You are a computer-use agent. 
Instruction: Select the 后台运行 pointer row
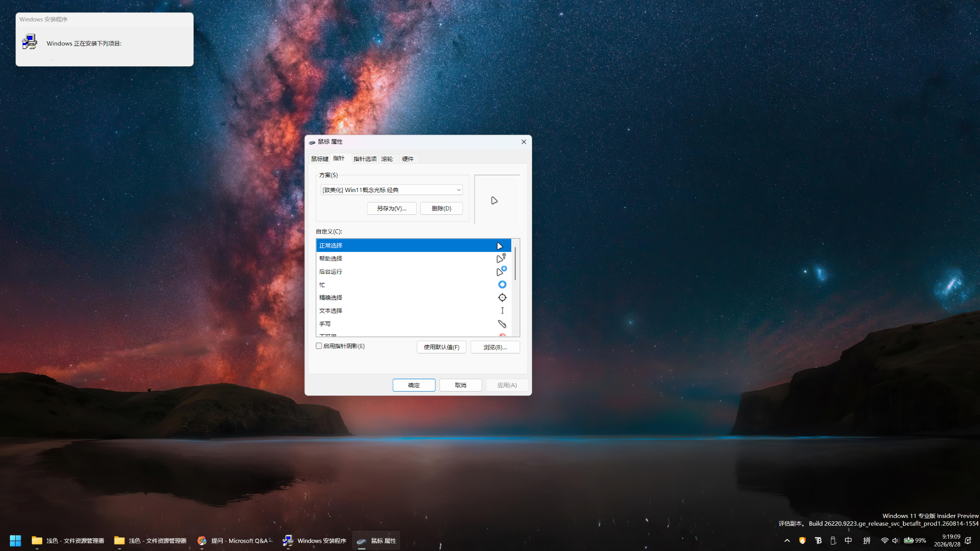[414, 272]
